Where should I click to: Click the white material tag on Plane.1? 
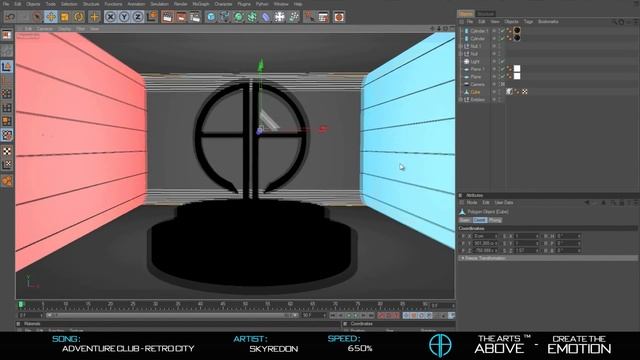[517, 69]
